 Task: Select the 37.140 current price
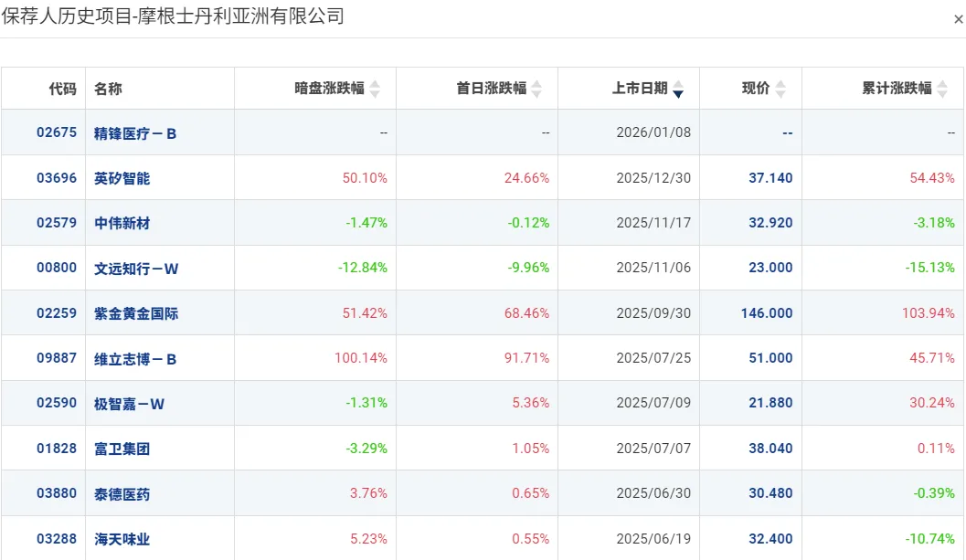pos(770,178)
